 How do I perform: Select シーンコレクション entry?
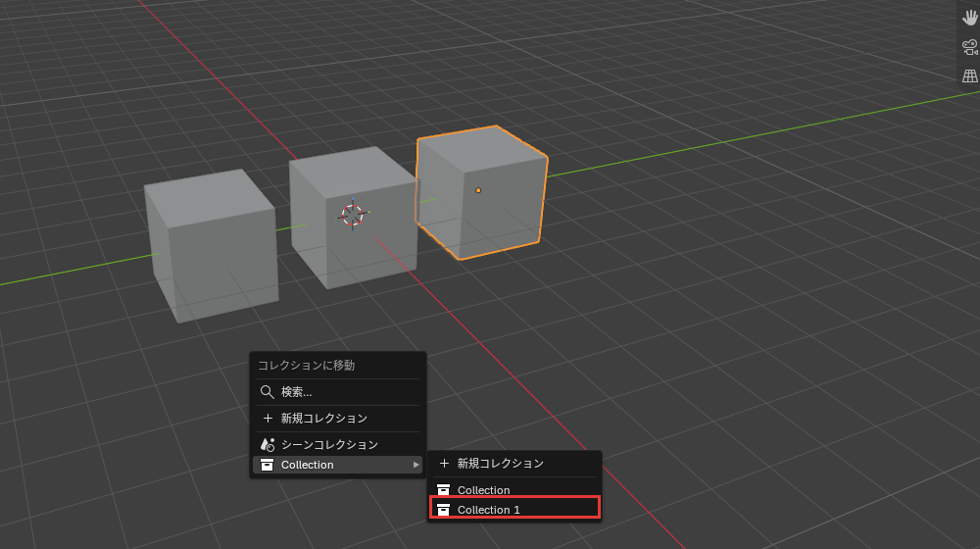(338, 444)
